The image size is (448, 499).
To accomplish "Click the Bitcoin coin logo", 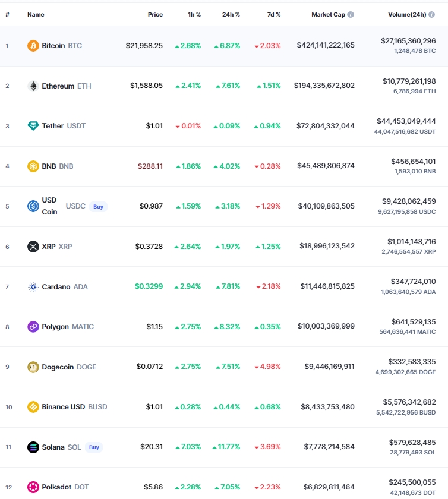I will click(x=33, y=46).
